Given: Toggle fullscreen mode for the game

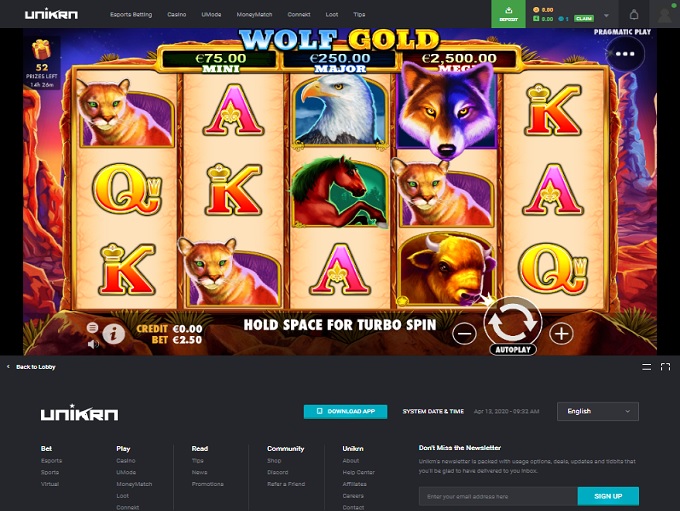Looking at the screenshot, I should click(x=665, y=367).
